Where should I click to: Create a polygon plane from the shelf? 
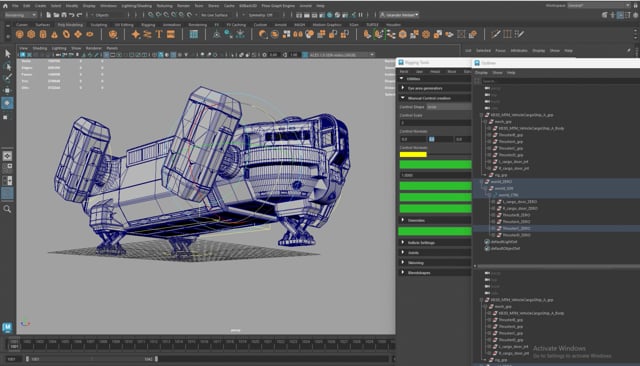pyautogui.click(x=78, y=35)
